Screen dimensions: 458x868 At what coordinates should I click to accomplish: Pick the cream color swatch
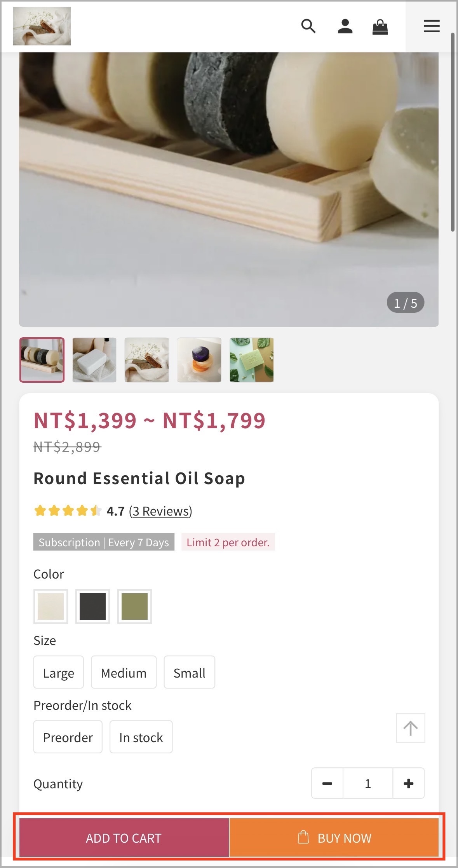click(51, 607)
